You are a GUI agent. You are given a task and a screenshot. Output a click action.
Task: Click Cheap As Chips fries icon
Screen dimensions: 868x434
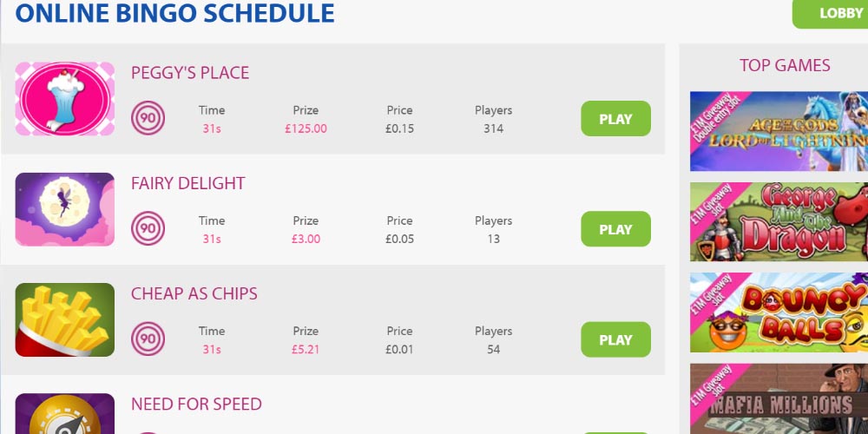[65, 319]
